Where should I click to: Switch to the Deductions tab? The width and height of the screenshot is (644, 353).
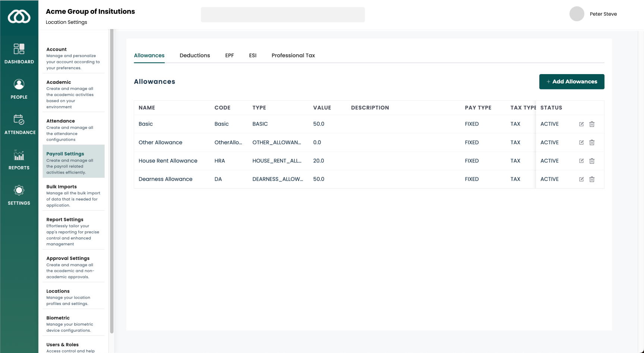(x=195, y=55)
